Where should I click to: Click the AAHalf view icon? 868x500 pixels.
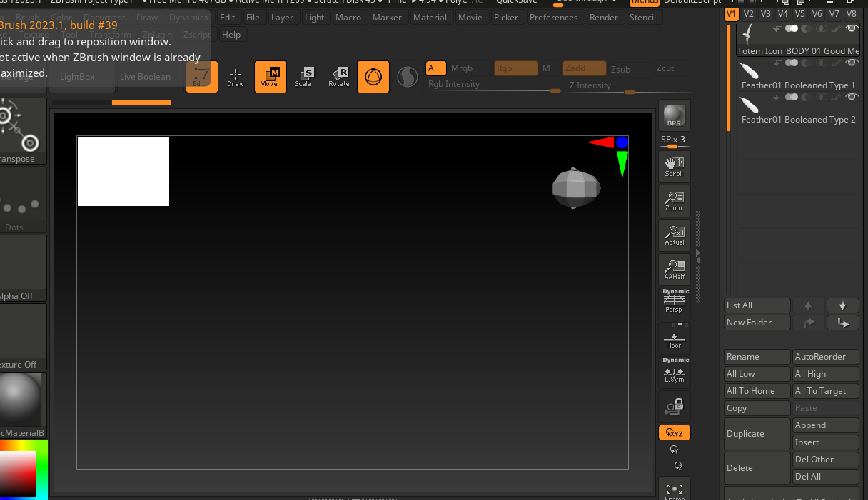[674, 270]
